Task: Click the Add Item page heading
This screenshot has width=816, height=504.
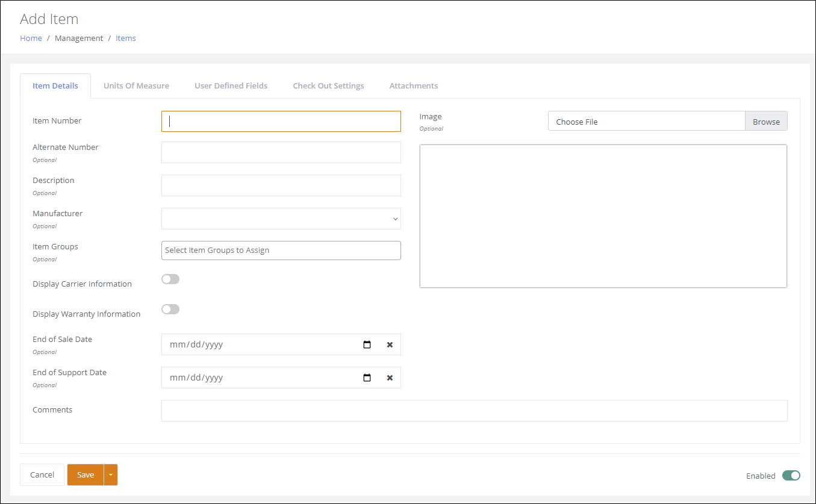Action: coord(49,19)
